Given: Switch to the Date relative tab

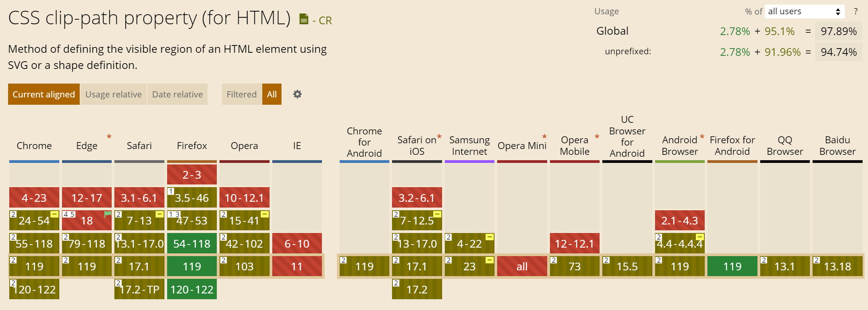Looking at the screenshot, I should (178, 94).
